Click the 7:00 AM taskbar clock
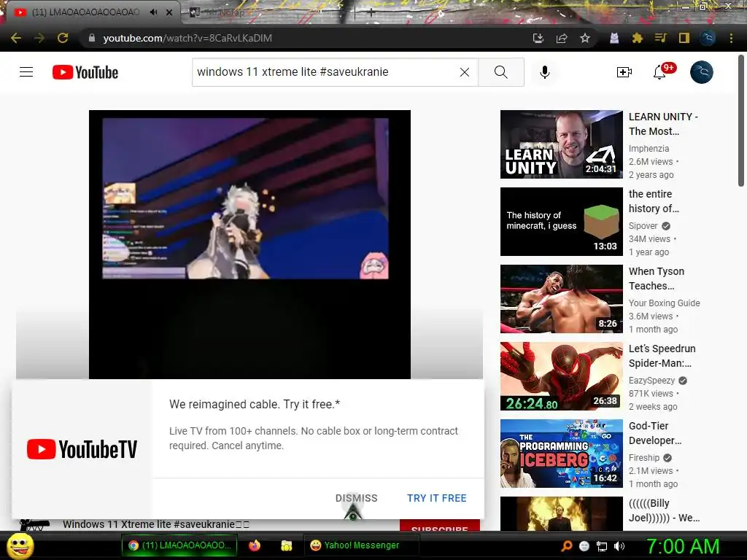 682,546
